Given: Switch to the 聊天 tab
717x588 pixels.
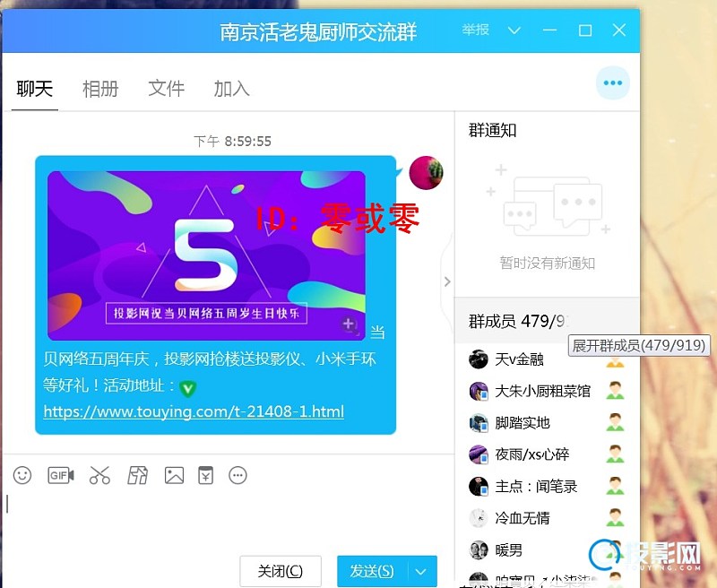Looking at the screenshot, I should tap(35, 89).
